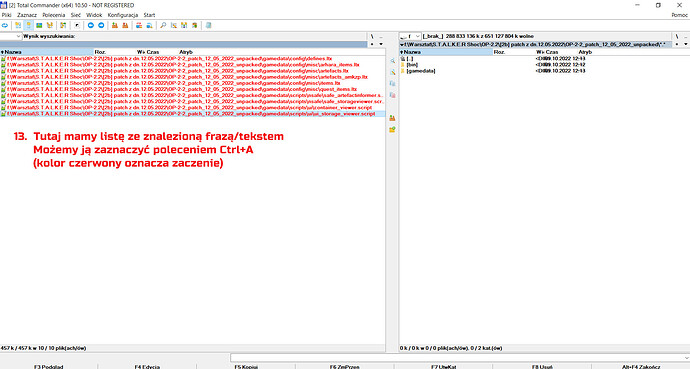Screen dimensions: 690x369
Task: Click the F5 Kopiuj button
Action: 246,366
